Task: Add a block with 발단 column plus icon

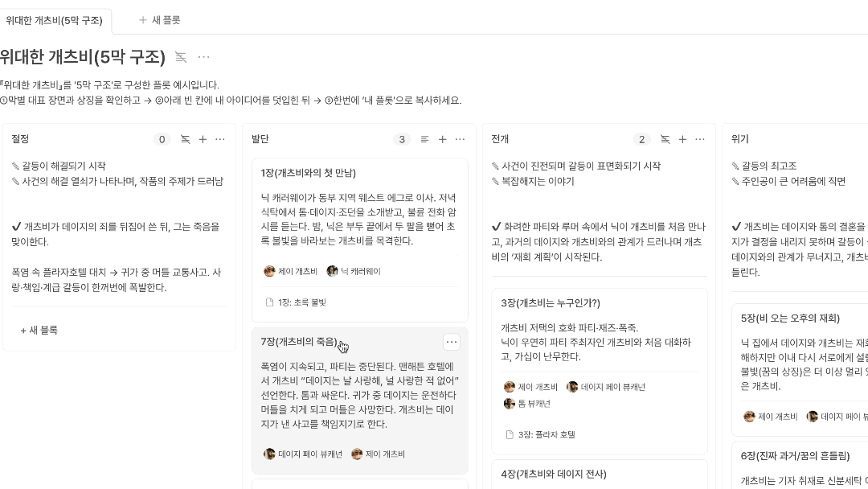Action: 442,140
